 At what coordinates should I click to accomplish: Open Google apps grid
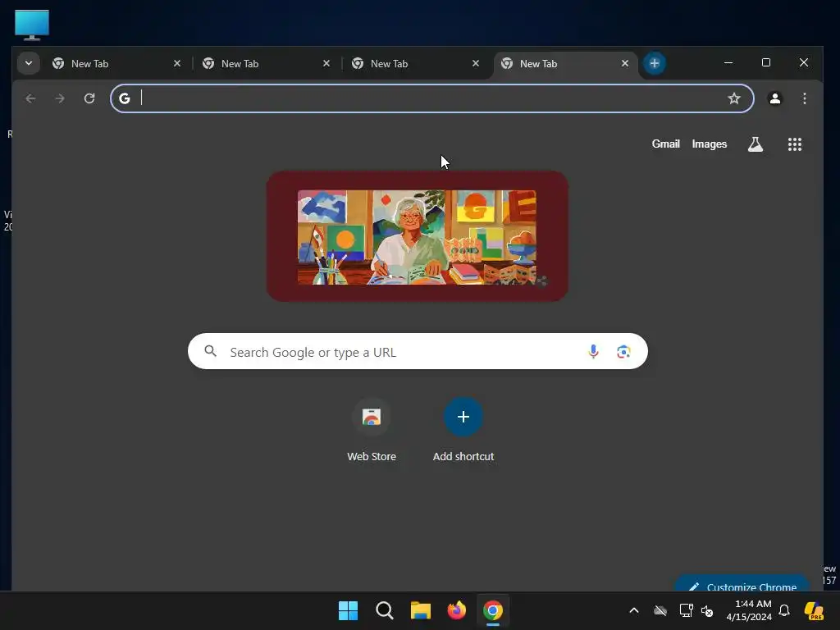pyautogui.click(x=794, y=144)
